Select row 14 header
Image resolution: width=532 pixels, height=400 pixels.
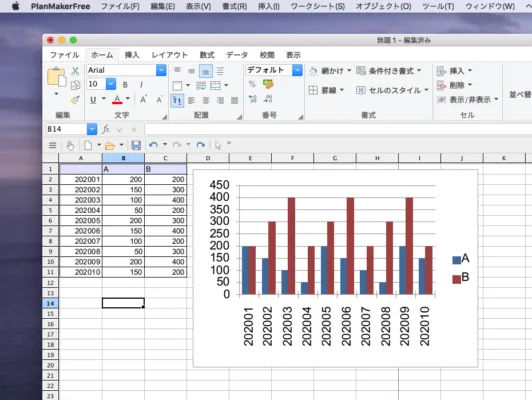click(x=50, y=303)
